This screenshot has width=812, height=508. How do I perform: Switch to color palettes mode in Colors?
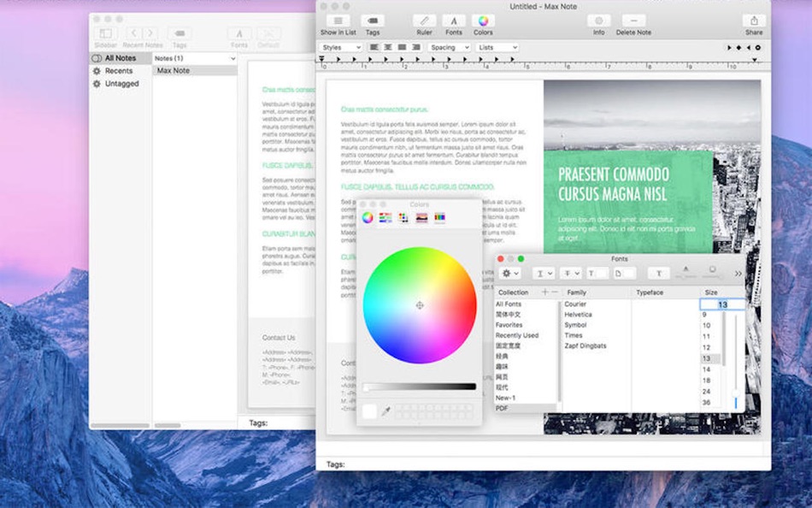point(403,218)
